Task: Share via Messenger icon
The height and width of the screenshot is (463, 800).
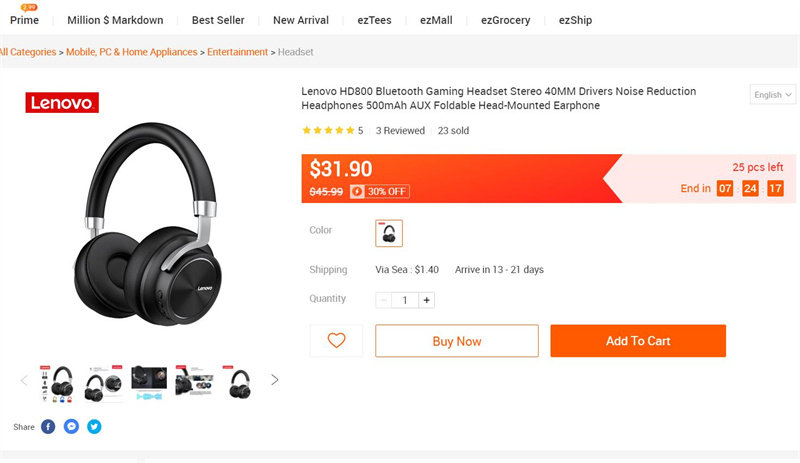Action: point(71,427)
